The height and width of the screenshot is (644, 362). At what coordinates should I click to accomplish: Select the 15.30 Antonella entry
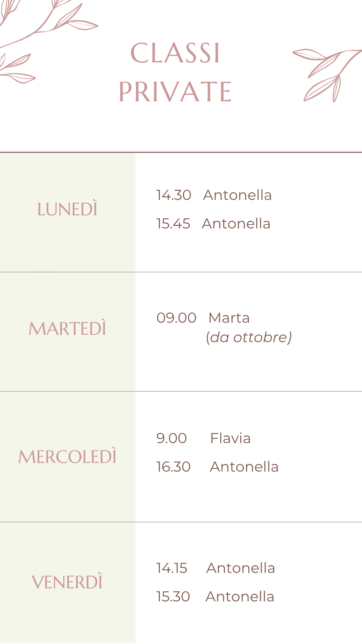click(x=215, y=597)
